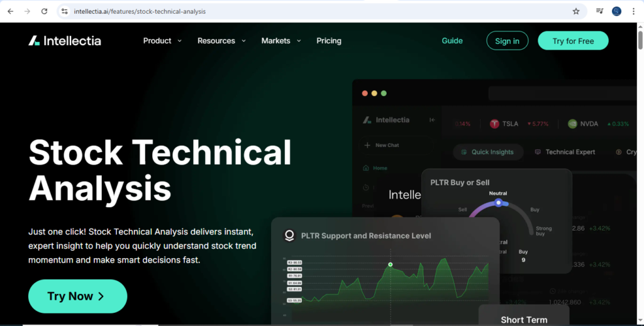Click the Home icon in preview sidebar
This screenshot has width=644, height=326.
[366, 168]
